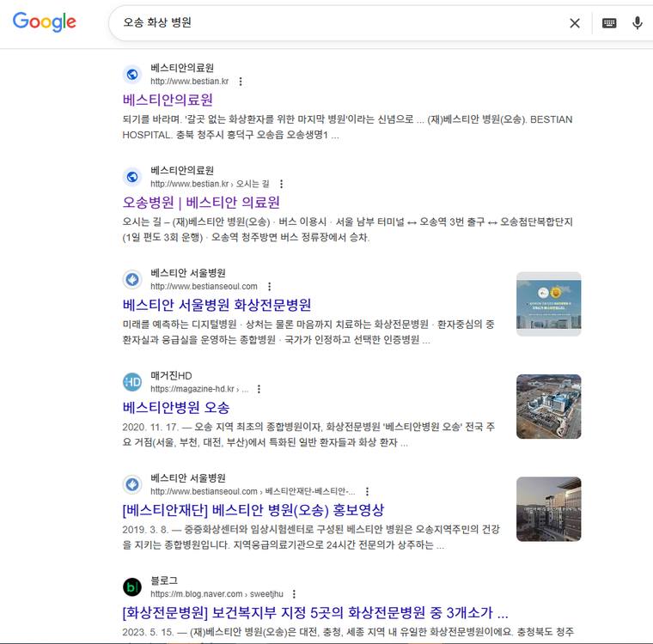Image resolution: width=653 pixels, height=644 pixels.
Task: Click favicon of 홍보영상 베스티안 서울병원 result
Action: 132,484
